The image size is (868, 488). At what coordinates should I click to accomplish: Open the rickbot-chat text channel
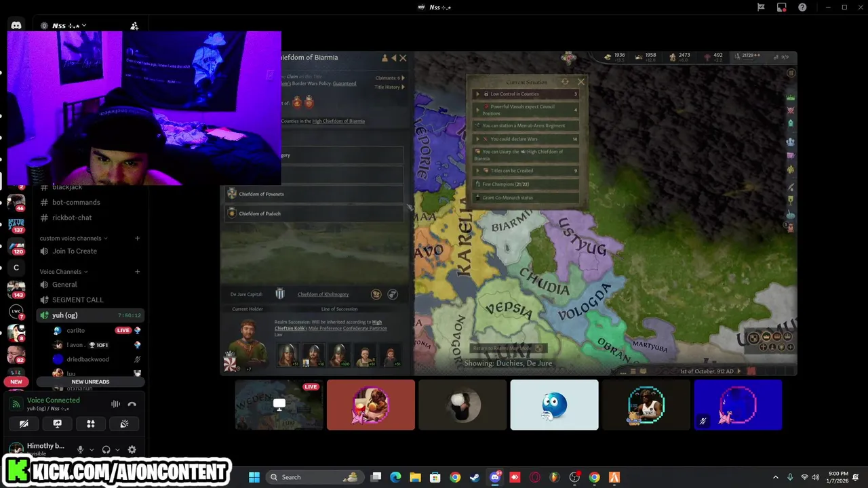coord(71,218)
